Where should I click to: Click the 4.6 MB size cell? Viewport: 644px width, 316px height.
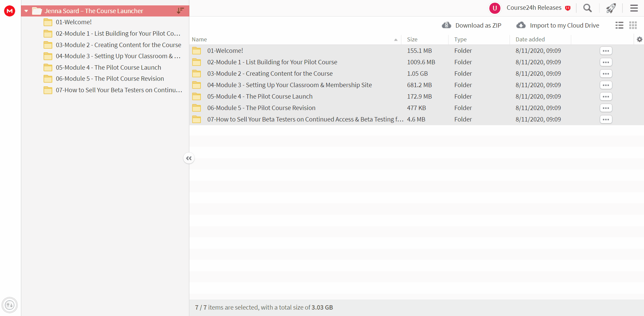(416, 119)
